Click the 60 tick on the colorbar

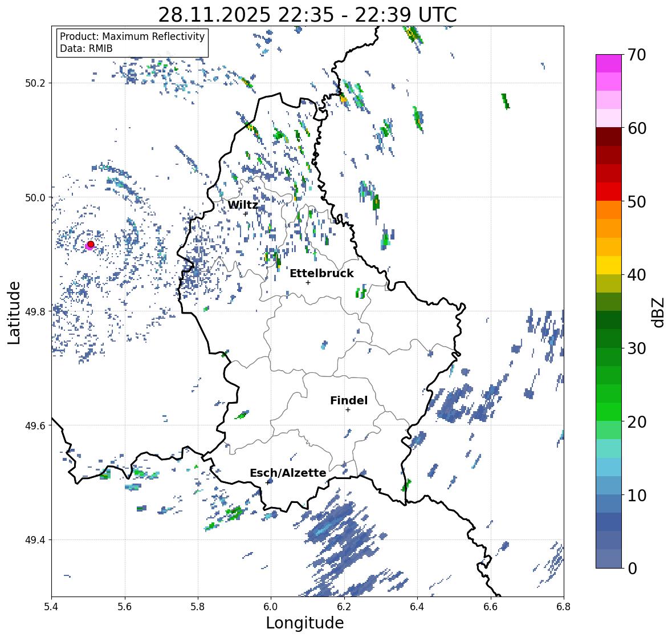pos(637,128)
